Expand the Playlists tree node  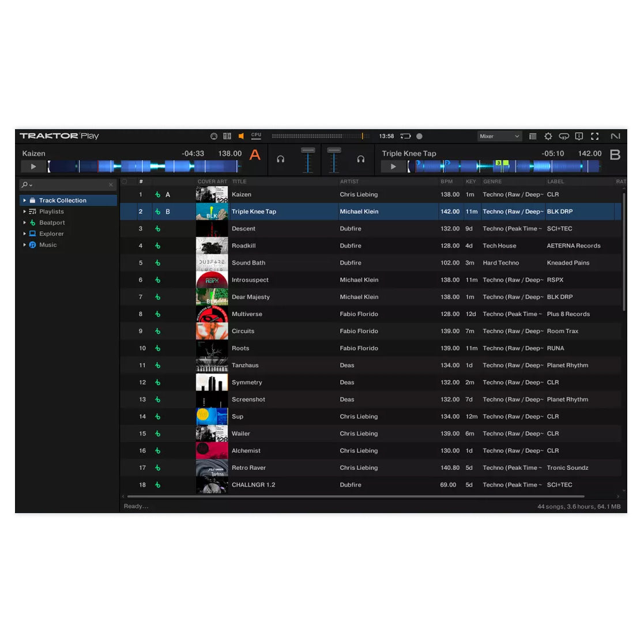point(25,212)
